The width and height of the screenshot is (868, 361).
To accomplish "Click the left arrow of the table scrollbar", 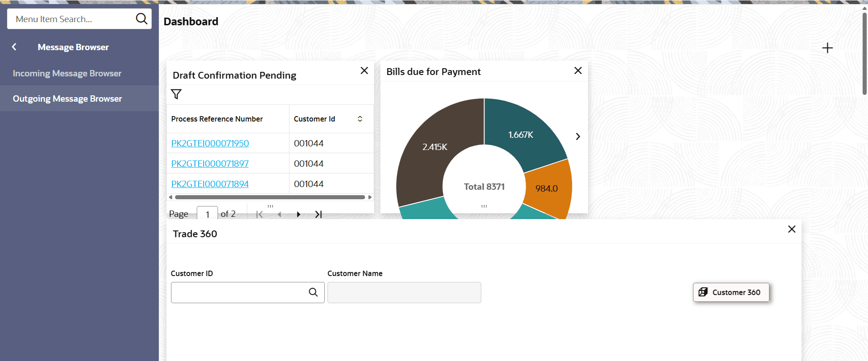I will (x=171, y=197).
